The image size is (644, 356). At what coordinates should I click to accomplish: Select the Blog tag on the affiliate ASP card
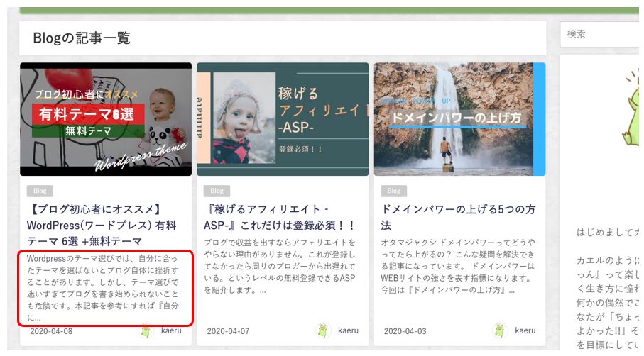(x=217, y=191)
